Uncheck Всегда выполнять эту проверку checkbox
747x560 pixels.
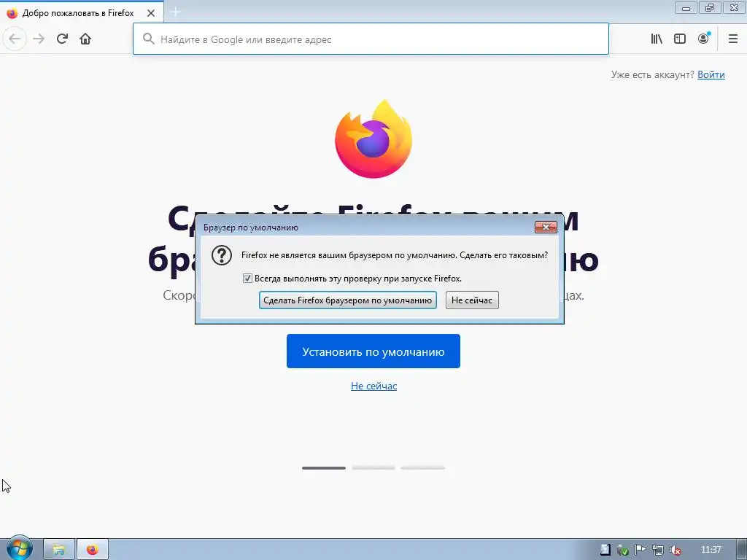coord(247,278)
